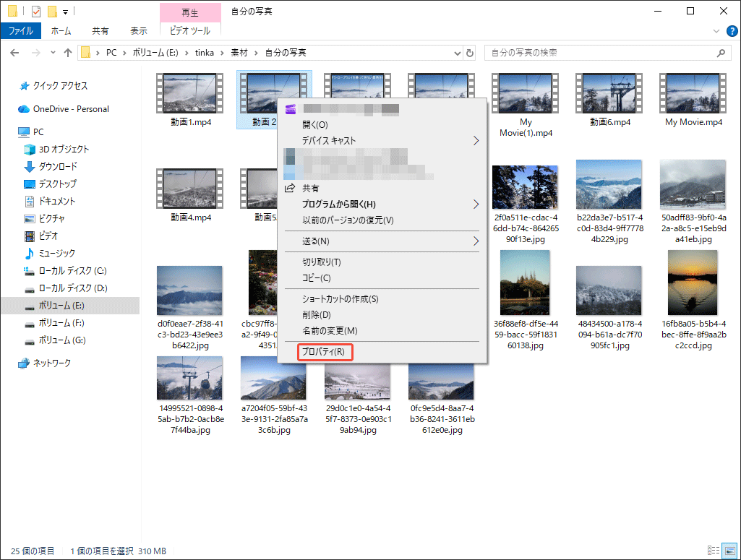Click the Forward navigation arrow
The width and height of the screenshot is (741, 560).
pyautogui.click(x=36, y=53)
